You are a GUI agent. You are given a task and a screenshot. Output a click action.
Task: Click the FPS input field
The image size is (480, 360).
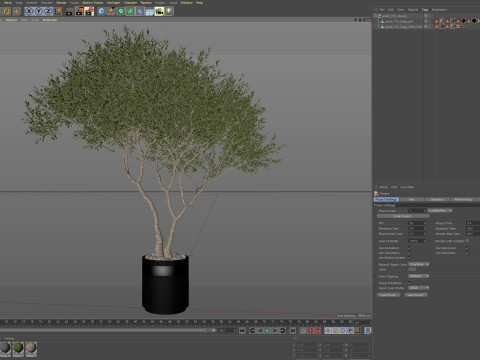tap(417, 223)
